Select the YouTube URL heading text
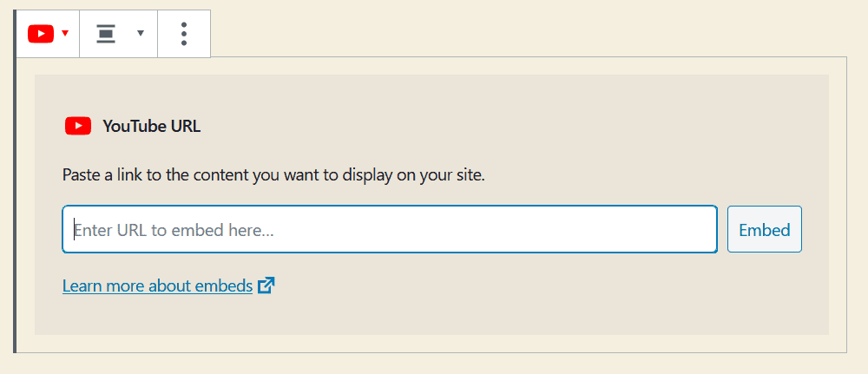 coord(152,126)
